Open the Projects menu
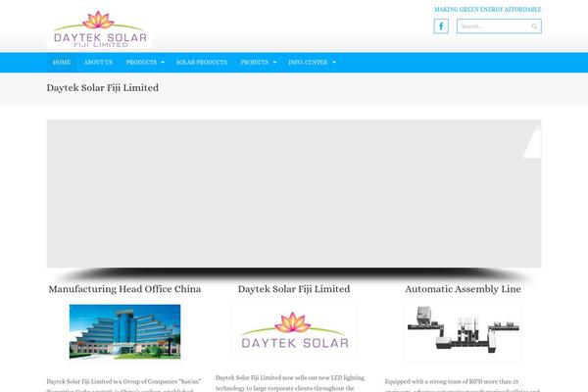The height and width of the screenshot is (392, 588). [255, 63]
